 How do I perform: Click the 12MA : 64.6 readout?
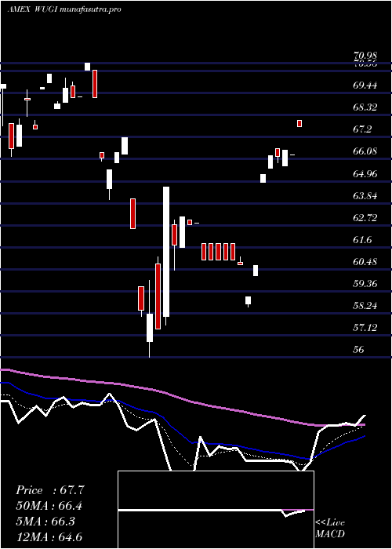[49, 537]
